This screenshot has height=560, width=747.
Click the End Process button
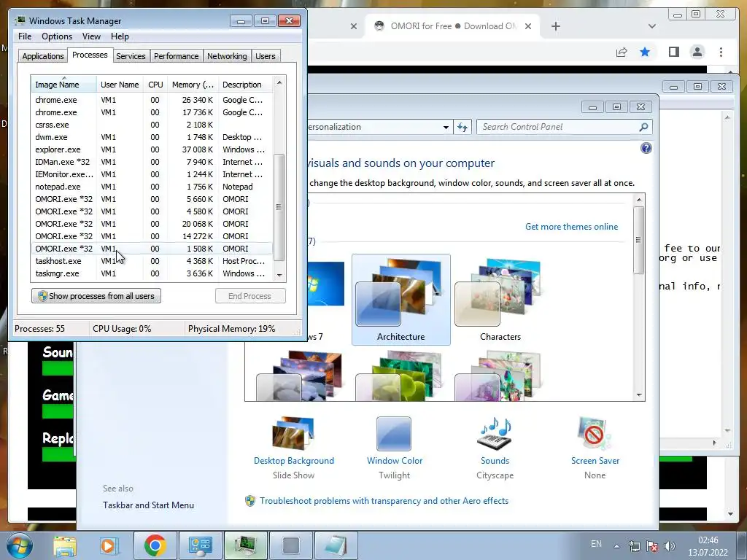(x=250, y=296)
